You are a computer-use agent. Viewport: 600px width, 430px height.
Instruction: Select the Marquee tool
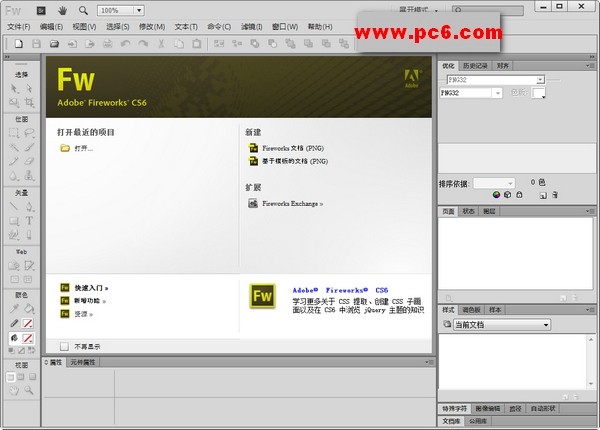tap(14, 133)
